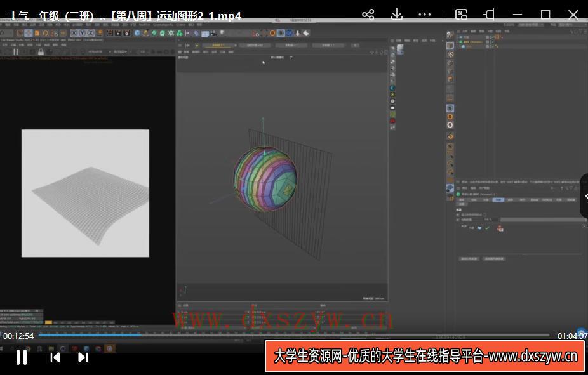Toggle the Y axis lock in the toolbar
Viewport: 588px width, 375px height.
(82, 33)
